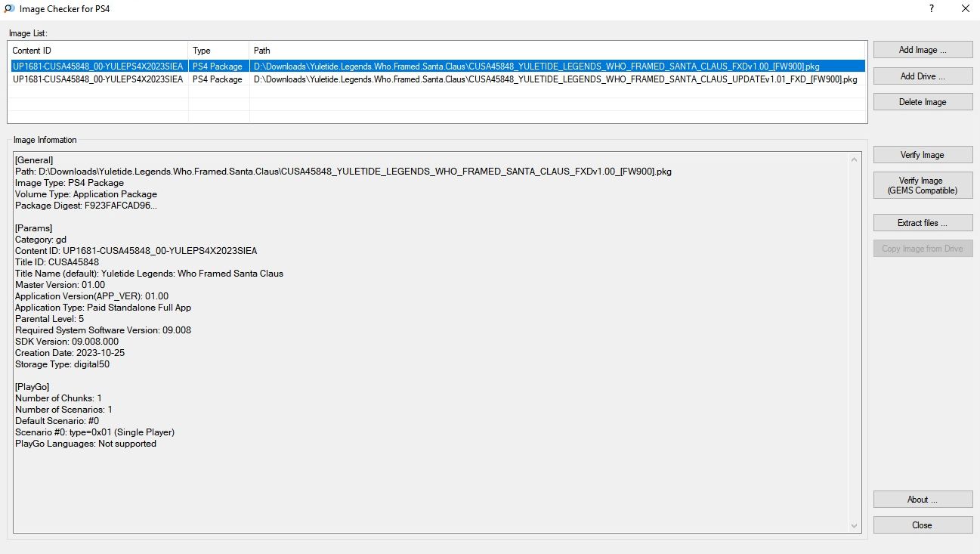Screen dimensions: 980x554
Task: Click the Creation Date: 2023-10-25 line
Action: pos(70,353)
